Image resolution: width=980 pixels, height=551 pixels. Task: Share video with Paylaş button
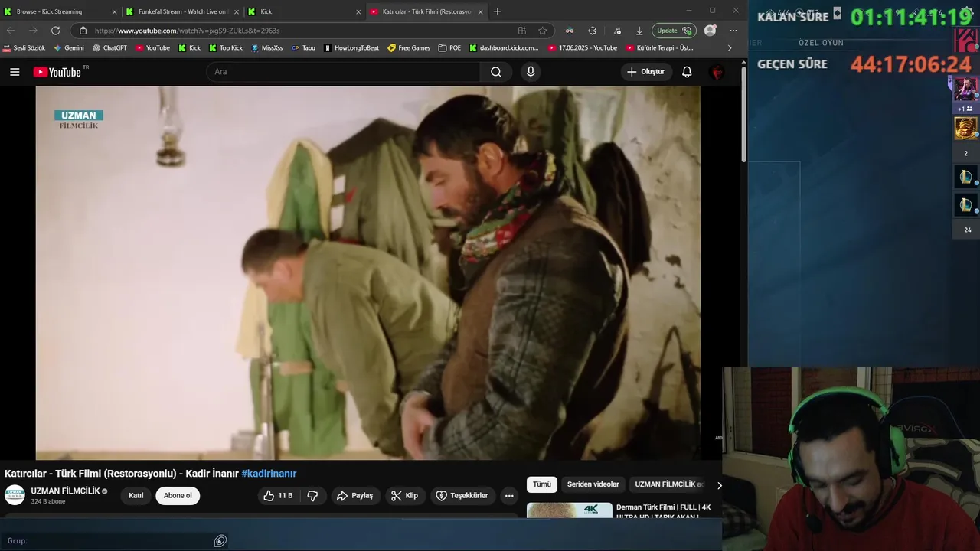pos(355,496)
